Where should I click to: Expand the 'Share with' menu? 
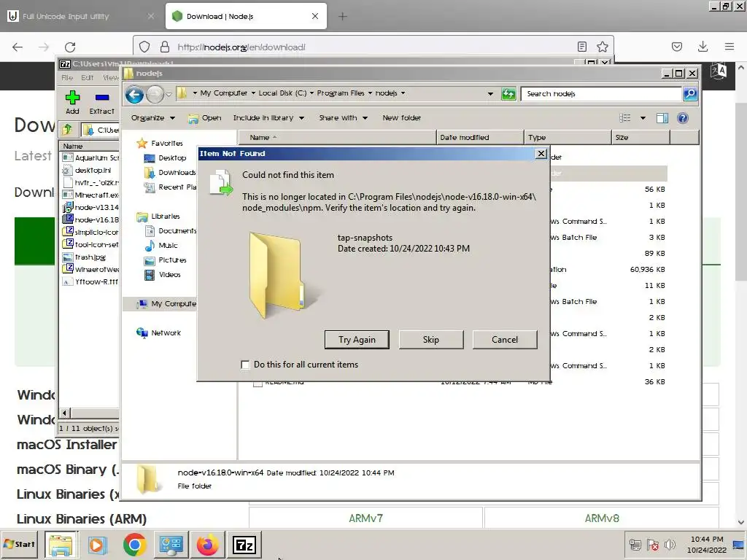click(x=343, y=117)
